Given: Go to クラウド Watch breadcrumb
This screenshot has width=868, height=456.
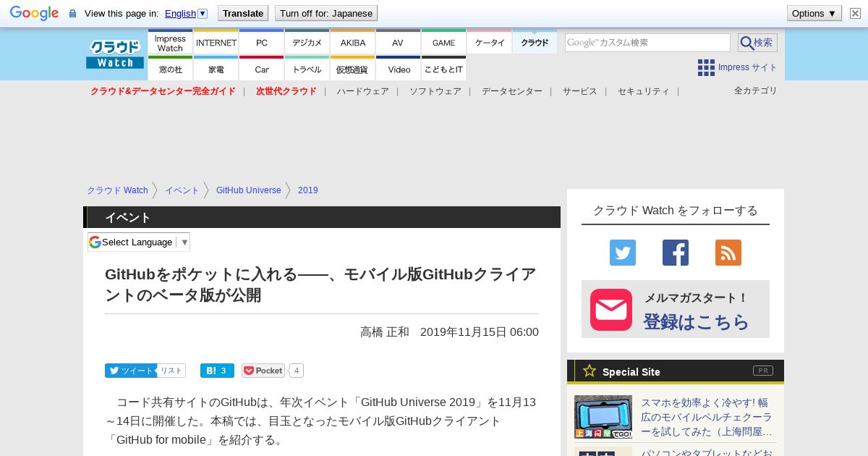Looking at the screenshot, I should 117,190.
